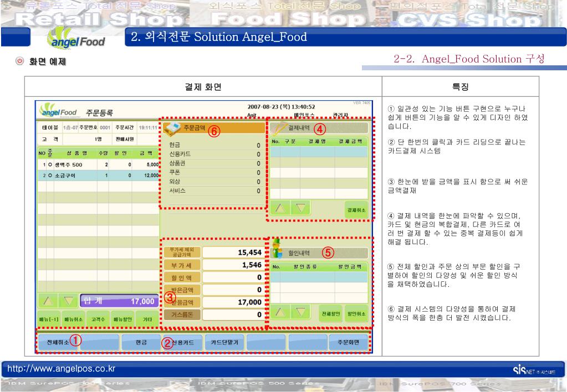This screenshot has height=392, width=567.
Task: Click the up arrow in the 할인내역 panel
Action: [x=280, y=312]
